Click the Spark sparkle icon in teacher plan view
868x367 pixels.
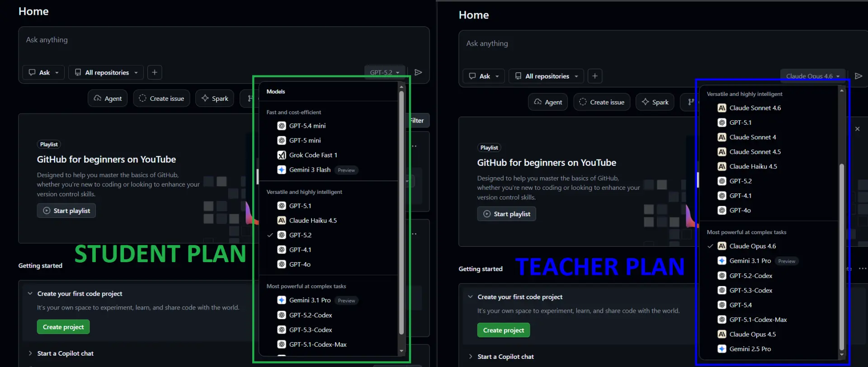(645, 102)
